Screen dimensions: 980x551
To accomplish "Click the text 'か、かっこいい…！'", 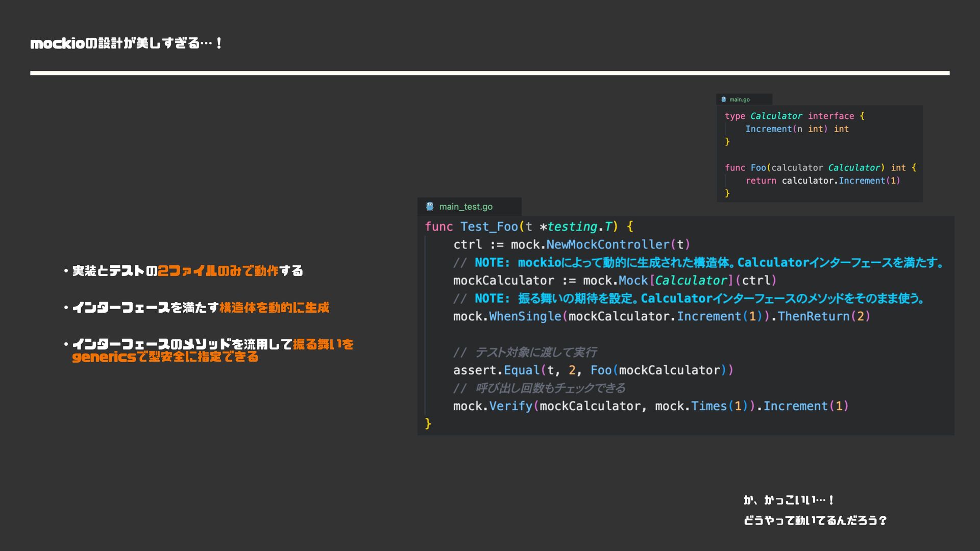I will click(x=789, y=500).
